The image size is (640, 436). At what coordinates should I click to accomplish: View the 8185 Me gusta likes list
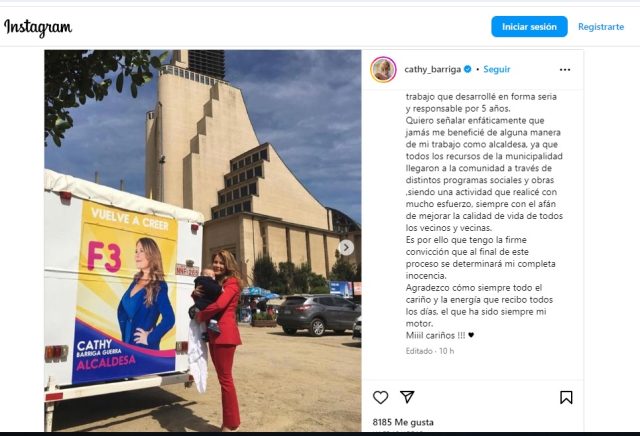click(x=403, y=422)
